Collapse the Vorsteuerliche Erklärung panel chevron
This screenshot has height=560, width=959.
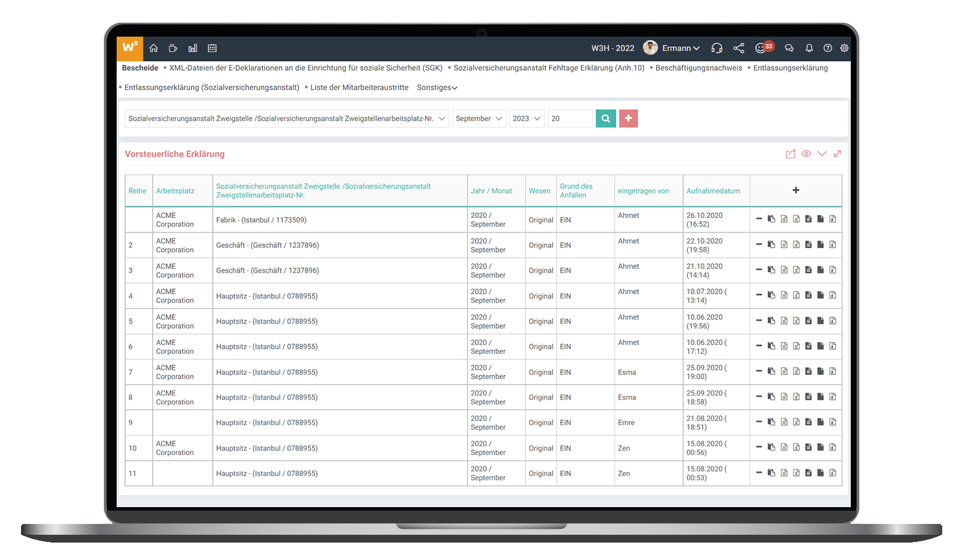click(x=822, y=154)
